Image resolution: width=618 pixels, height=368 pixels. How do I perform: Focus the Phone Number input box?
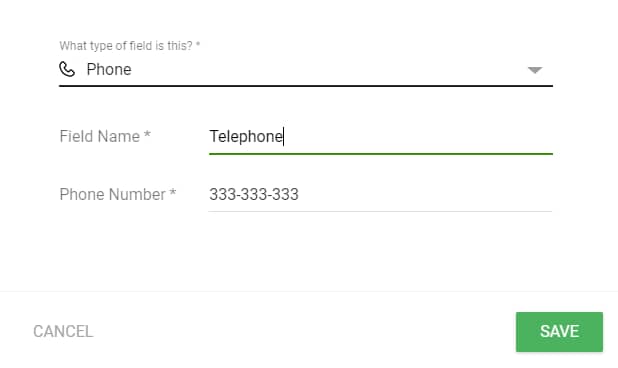click(x=380, y=195)
